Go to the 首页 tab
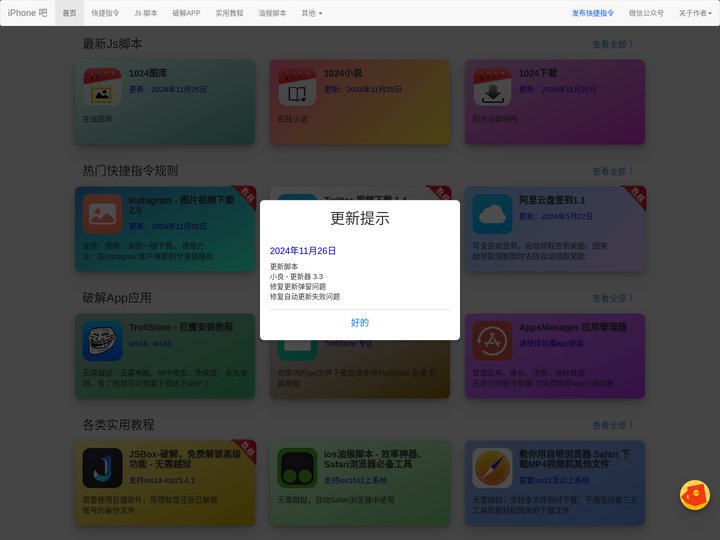 [x=69, y=13]
